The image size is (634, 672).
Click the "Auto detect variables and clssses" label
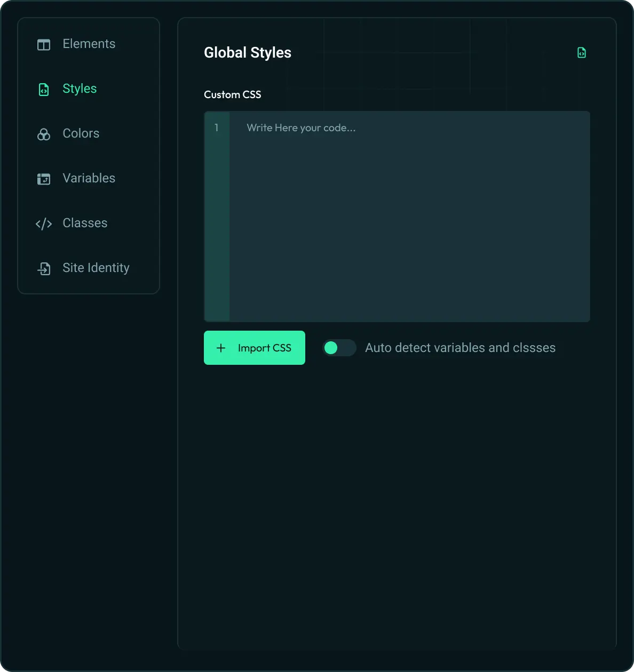point(460,348)
